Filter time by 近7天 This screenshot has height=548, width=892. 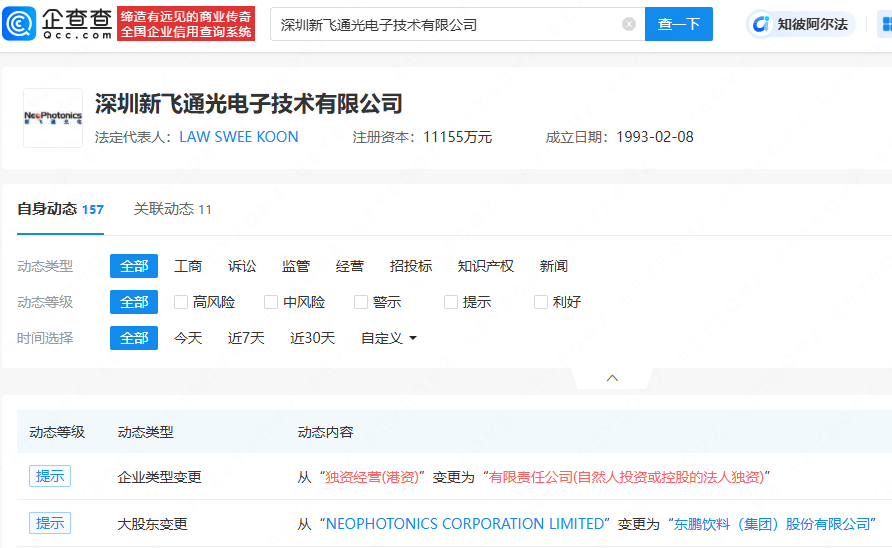coord(246,338)
